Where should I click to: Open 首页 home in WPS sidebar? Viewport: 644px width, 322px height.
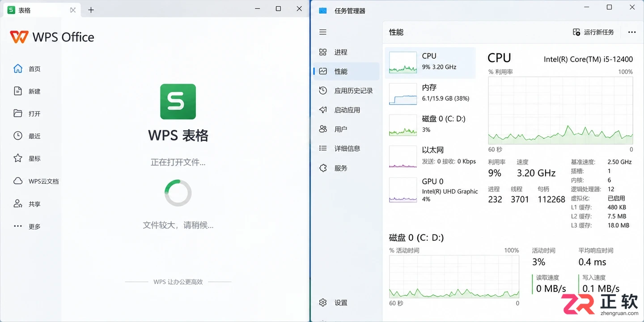(28, 69)
